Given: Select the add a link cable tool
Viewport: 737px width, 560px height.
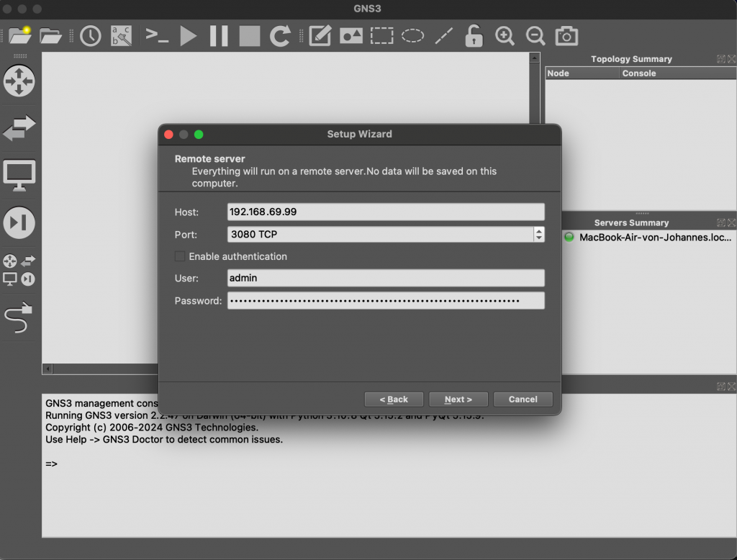Looking at the screenshot, I should 19,317.
